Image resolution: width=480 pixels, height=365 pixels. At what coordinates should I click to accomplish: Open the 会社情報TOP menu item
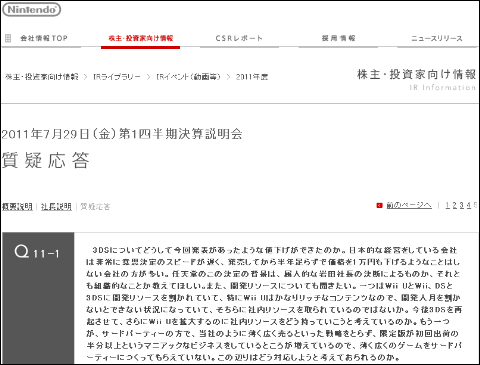pyautogui.click(x=44, y=38)
